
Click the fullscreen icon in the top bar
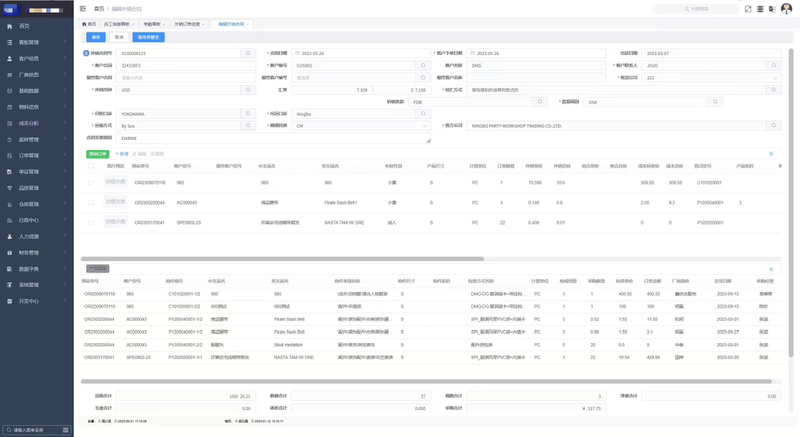pyautogui.click(x=748, y=9)
